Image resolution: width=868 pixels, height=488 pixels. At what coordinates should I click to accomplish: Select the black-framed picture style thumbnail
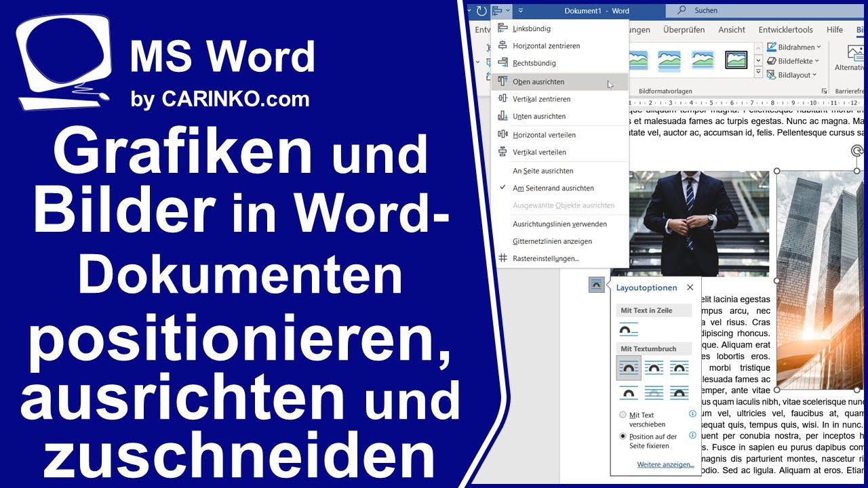[736, 60]
